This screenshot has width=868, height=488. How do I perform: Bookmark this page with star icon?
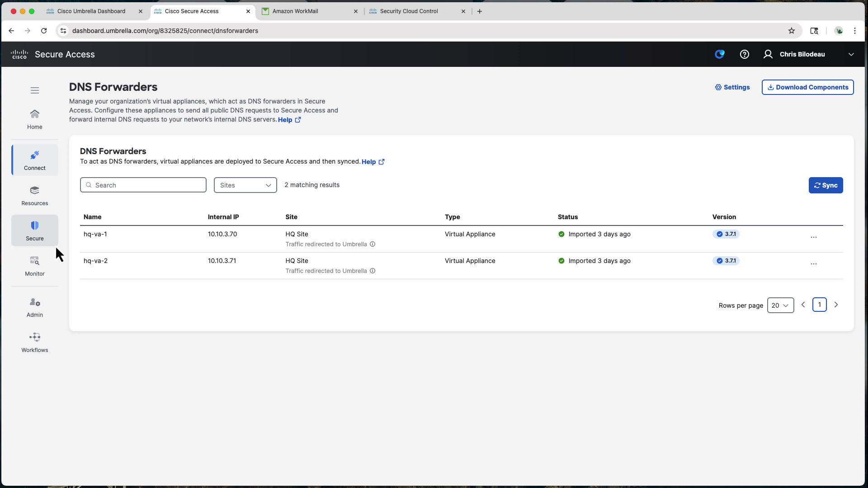792,31
